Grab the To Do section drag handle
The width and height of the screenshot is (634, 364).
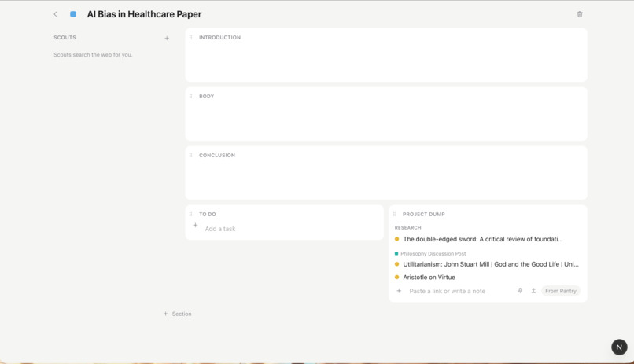(191, 214)
